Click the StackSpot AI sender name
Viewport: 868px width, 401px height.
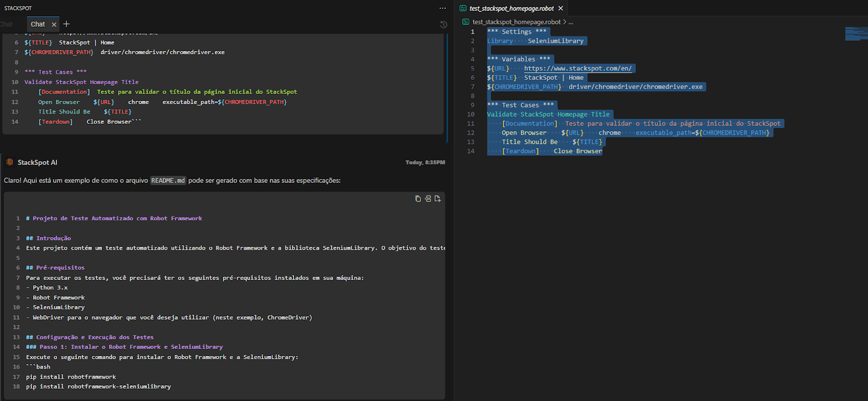[x=37, y=162]
